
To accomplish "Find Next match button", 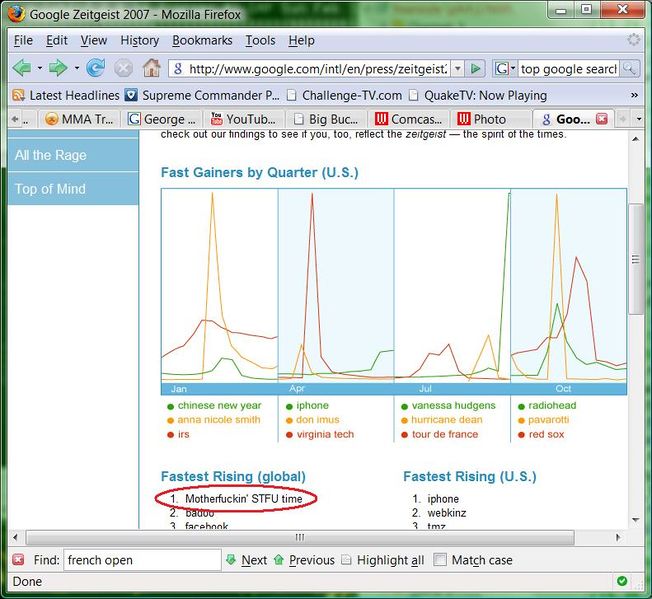I will point(246,560).
